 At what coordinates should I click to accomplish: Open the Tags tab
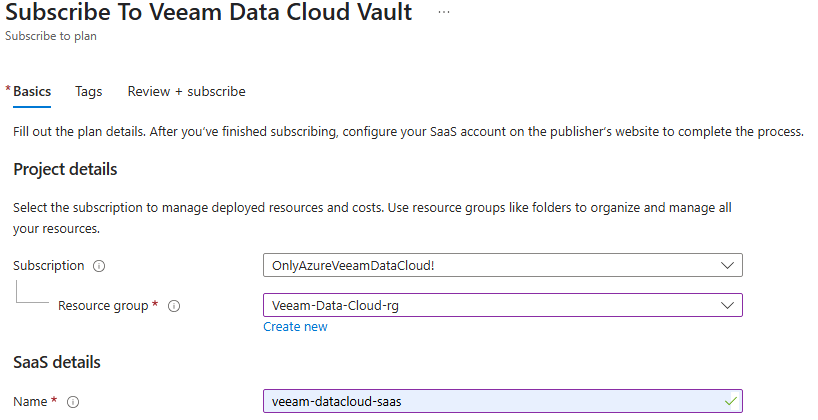click(89, 91)
